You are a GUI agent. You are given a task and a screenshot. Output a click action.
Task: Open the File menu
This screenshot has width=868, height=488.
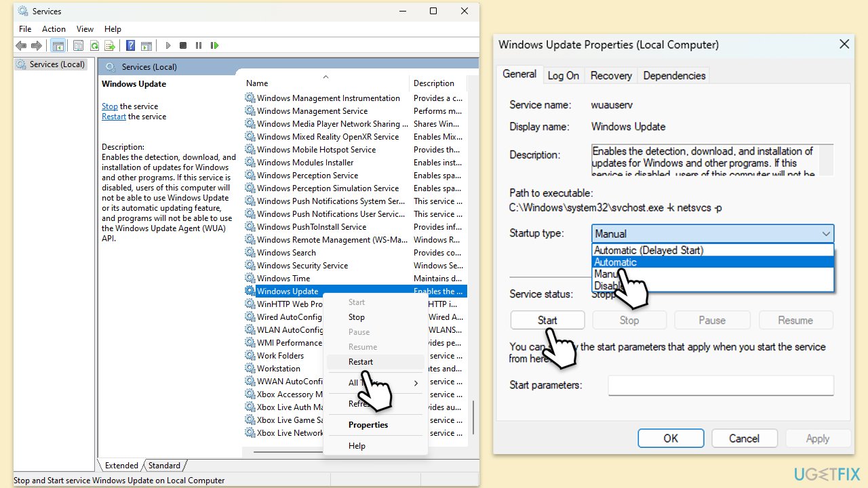pos(25,29)
